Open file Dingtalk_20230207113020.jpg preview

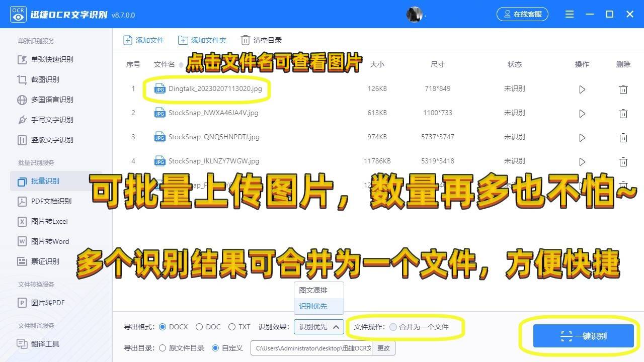[215, 89]
